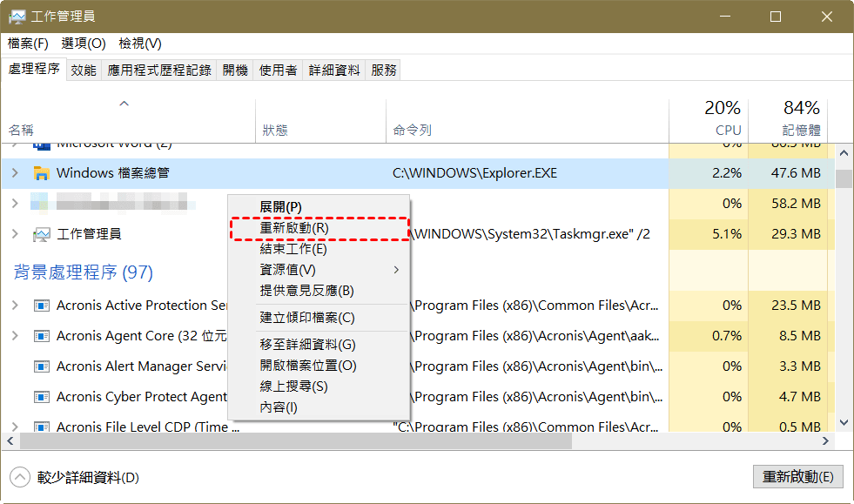This screenshot has height=504, width=854.
Task: Expand the blurred process row
Action: click(x=16, y=204)
